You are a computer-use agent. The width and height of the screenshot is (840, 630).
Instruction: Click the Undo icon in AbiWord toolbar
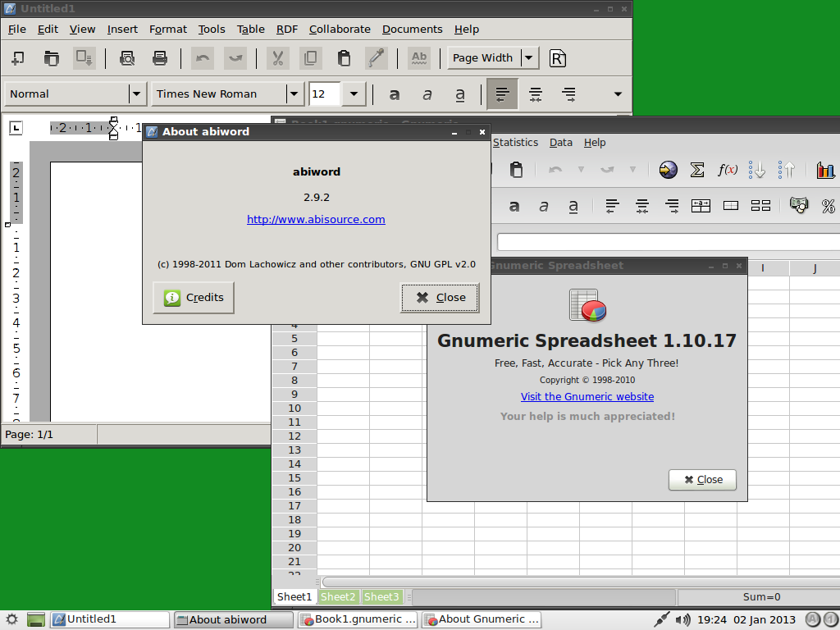203,58
